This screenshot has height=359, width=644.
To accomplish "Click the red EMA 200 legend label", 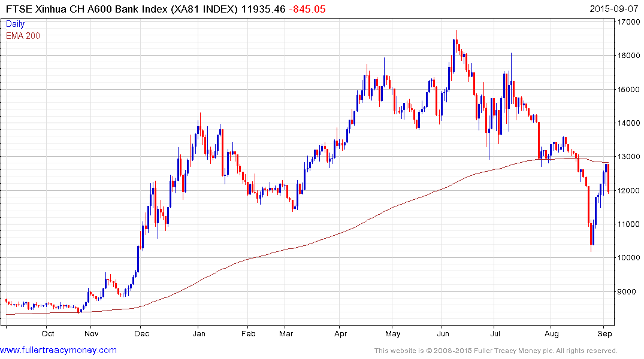I will tap(23, 36).
